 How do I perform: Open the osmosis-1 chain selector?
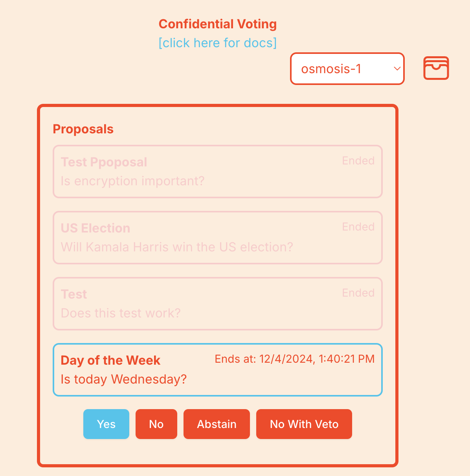(x=341, y=69)
